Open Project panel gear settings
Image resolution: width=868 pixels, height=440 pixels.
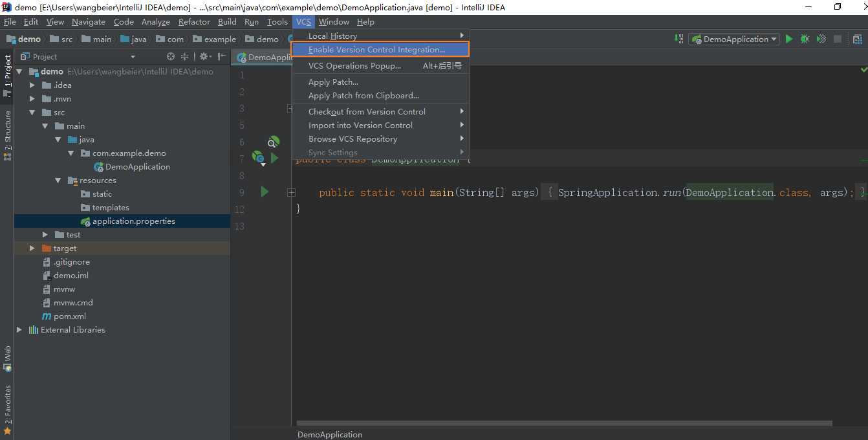tap(204, 57)
